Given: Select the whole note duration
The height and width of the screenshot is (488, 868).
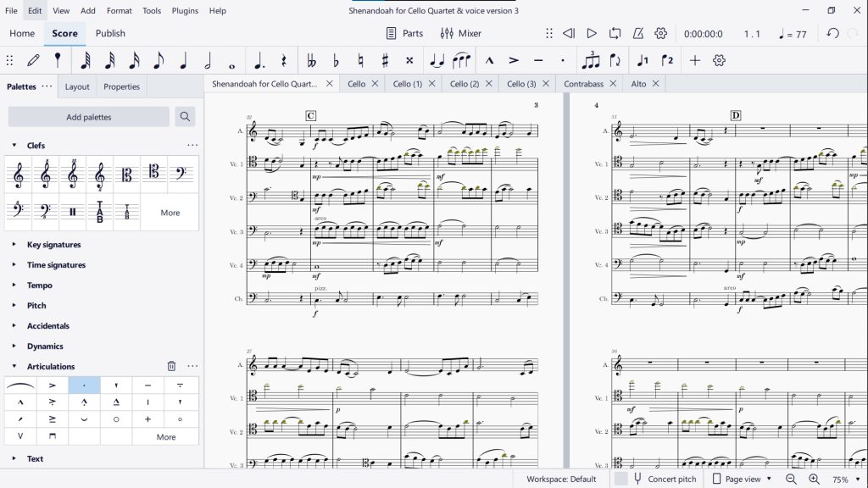Looking at the screenshot, I should 232,66.
